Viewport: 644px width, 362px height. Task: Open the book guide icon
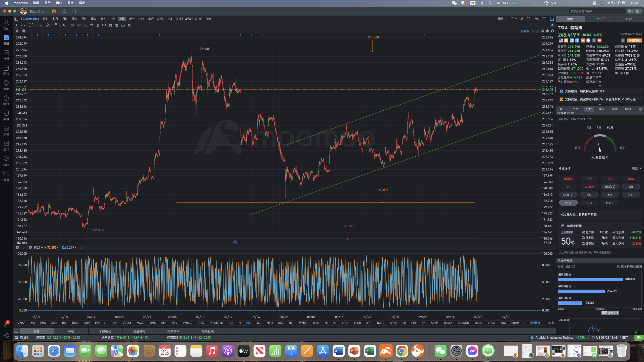544,19
